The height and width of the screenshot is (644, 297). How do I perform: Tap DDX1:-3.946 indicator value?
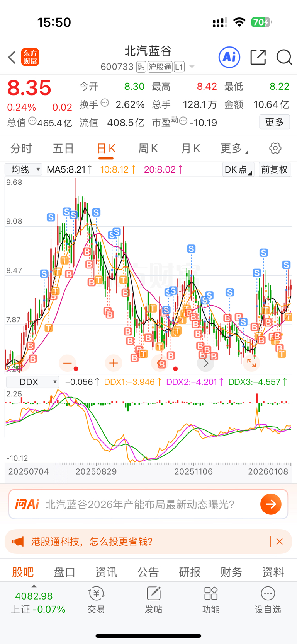pyautogui.click(x=133, y=382)
